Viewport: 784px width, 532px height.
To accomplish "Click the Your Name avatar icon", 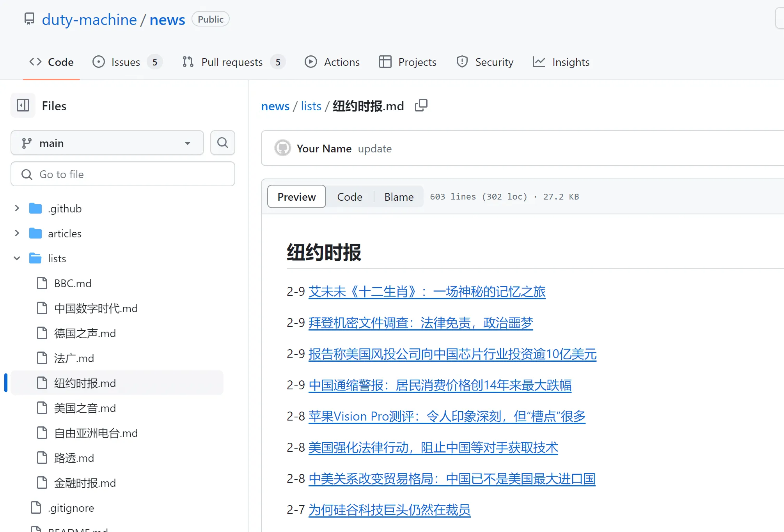I will 283,148.
